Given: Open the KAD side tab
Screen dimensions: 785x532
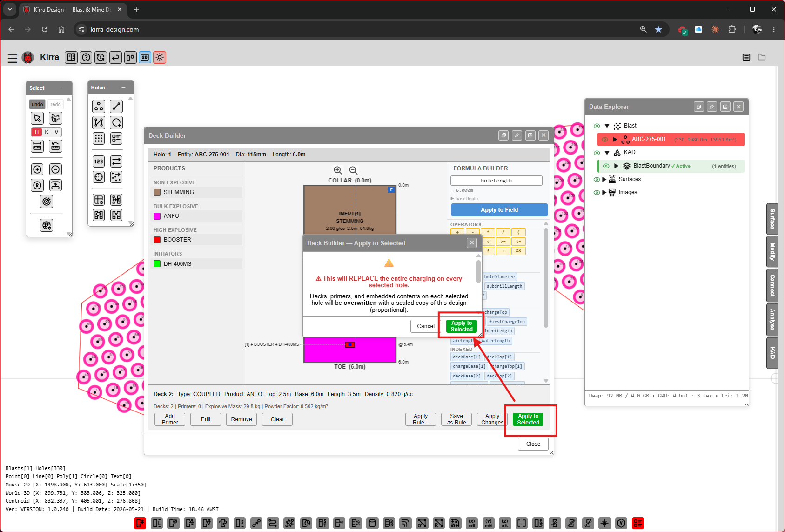Looking at the screenshot, I should pos(772,353).
